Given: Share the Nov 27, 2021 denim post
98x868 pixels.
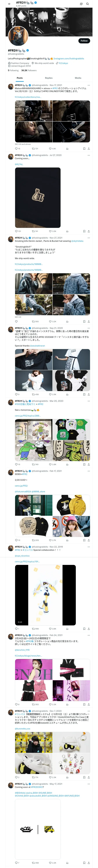Looking at the screenshot, I should point(89,321).
